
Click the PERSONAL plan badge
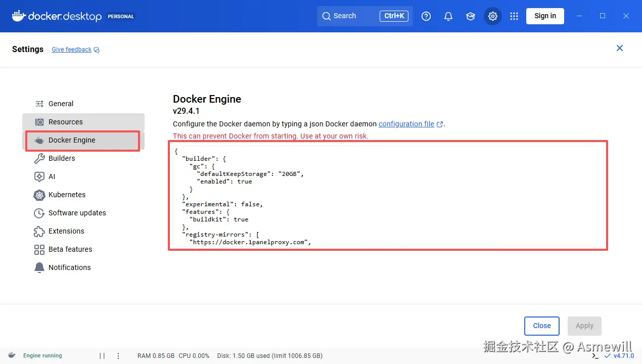tap(121, 16)
